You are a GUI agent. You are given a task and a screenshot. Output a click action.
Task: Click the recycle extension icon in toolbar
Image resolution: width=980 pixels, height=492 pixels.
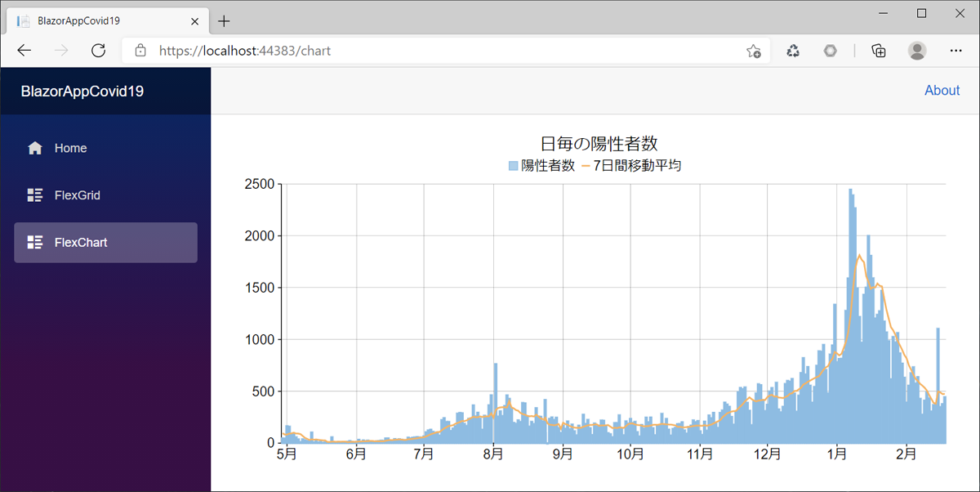pos(793,51)
